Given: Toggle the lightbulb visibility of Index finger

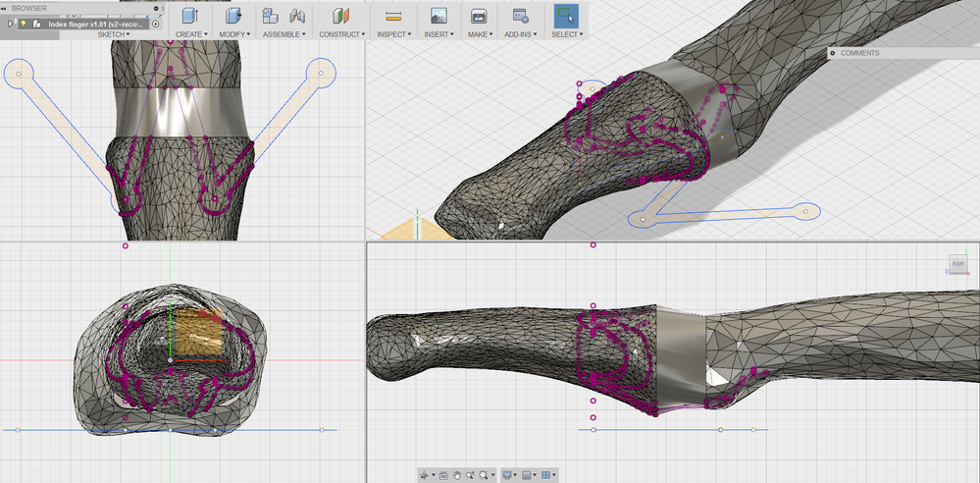Looking at the screenshot, I should coord(24,24).
